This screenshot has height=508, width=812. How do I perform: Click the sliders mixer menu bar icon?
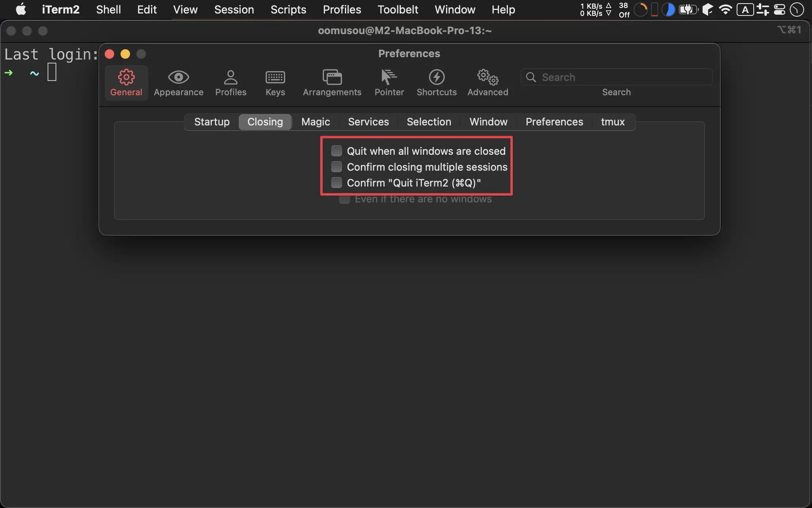[762, 10]
